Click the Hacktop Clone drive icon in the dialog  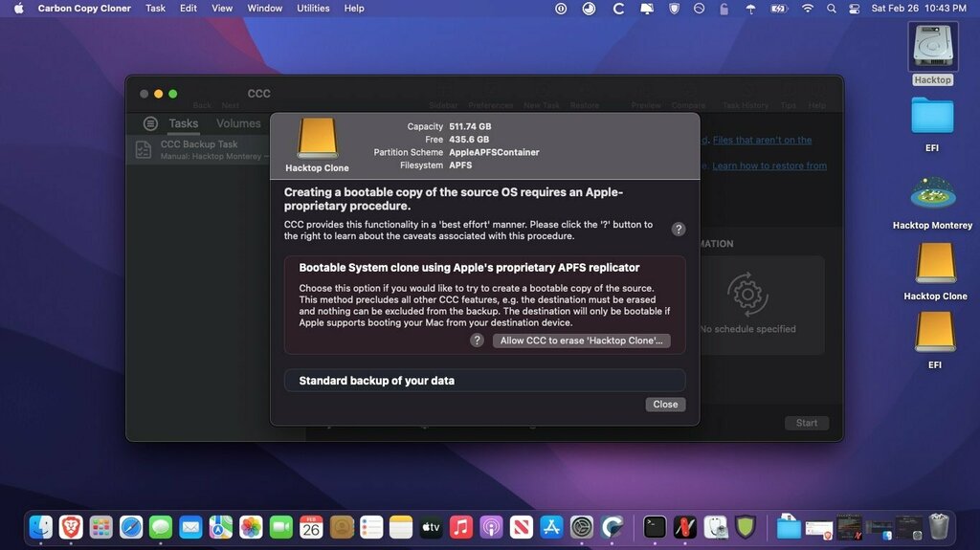317,140
